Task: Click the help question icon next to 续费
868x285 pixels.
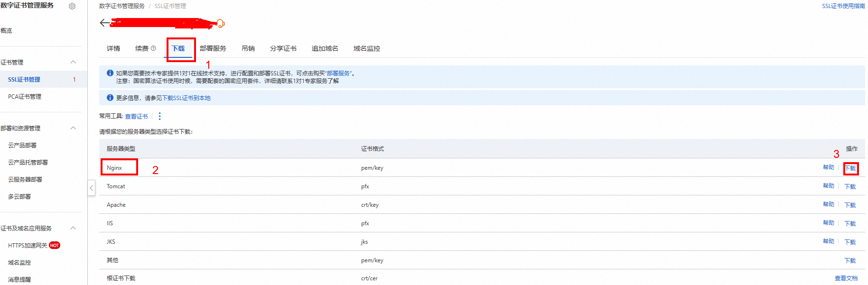Action: (153, 48)
